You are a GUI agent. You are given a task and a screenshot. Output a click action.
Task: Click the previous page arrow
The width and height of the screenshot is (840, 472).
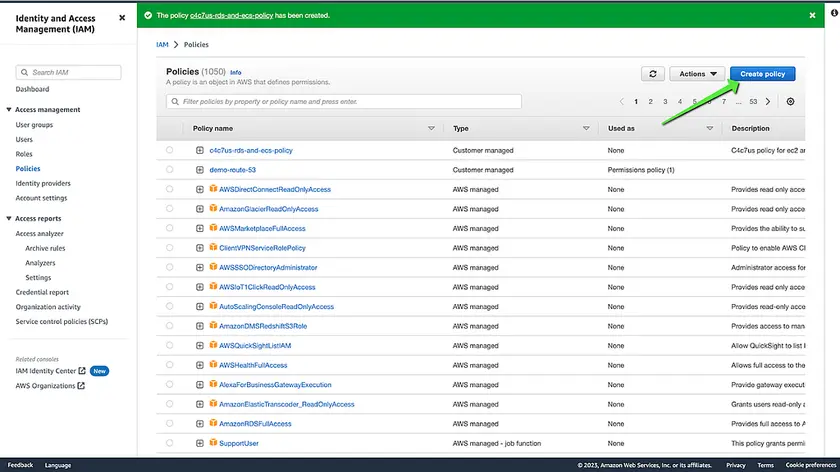[x=621, y=102]
